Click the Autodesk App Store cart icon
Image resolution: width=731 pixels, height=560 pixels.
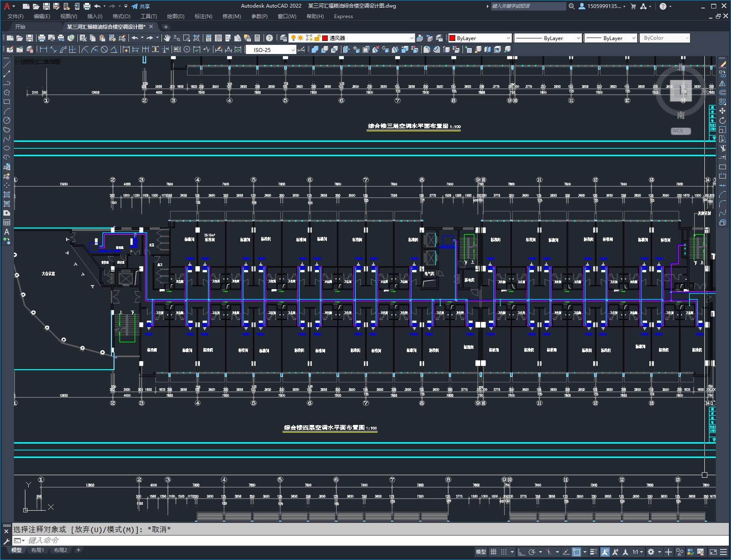click(633, 6)
